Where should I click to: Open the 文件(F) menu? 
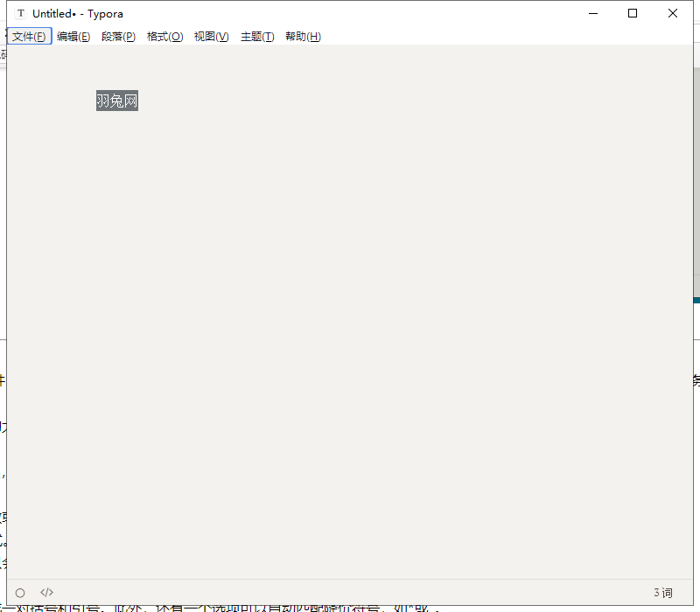pyautogui.click(x=29, y=36)
